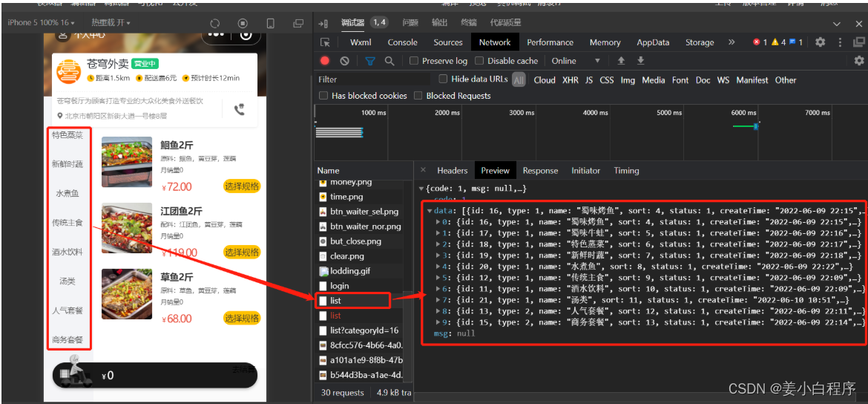Close the request preview panel with the X
The image size is (868, 404).
click(x=423, y=170)
